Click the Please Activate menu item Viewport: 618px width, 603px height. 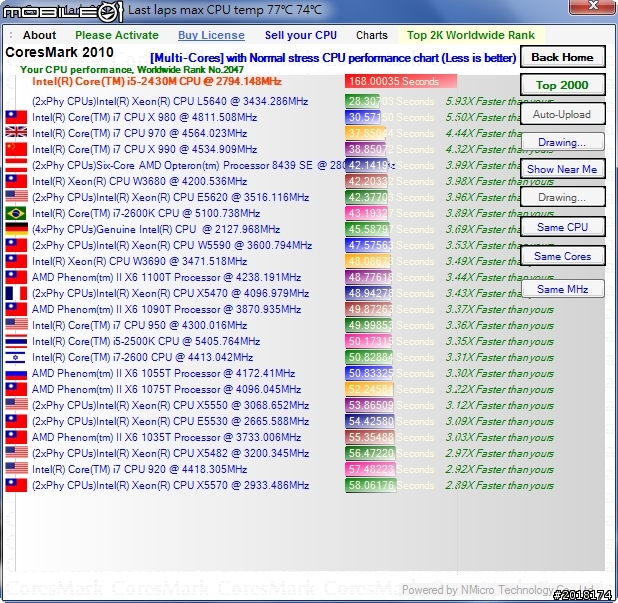tap(117, 35)
